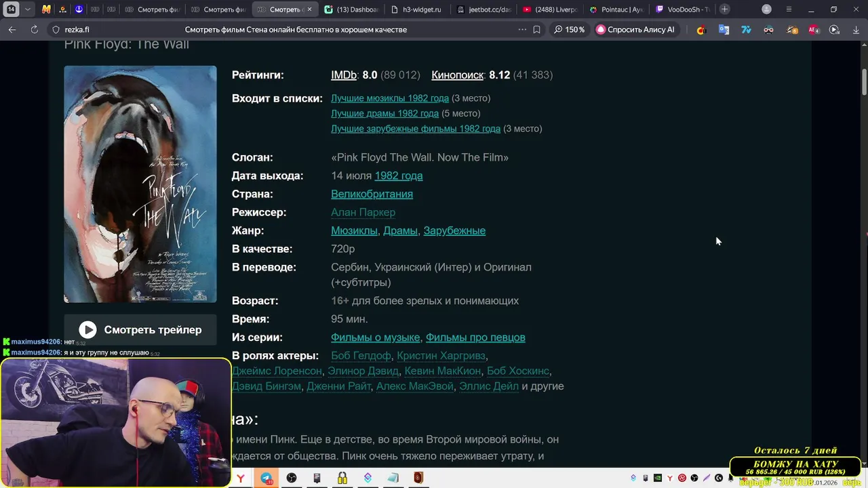
Task: Click NVIDIA icon in system tray
Action: click(x=658, y=478)
